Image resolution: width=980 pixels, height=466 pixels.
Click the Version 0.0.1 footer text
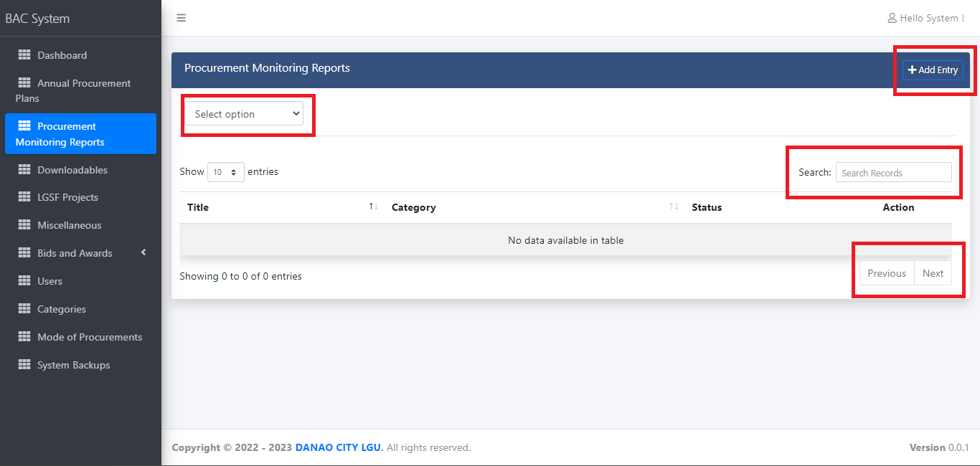point(939,447)
